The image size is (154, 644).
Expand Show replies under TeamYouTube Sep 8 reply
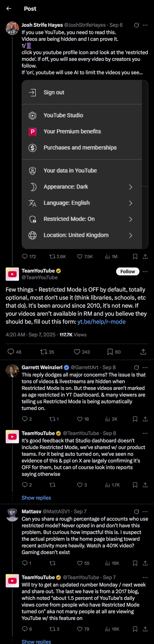coord(36,498)
